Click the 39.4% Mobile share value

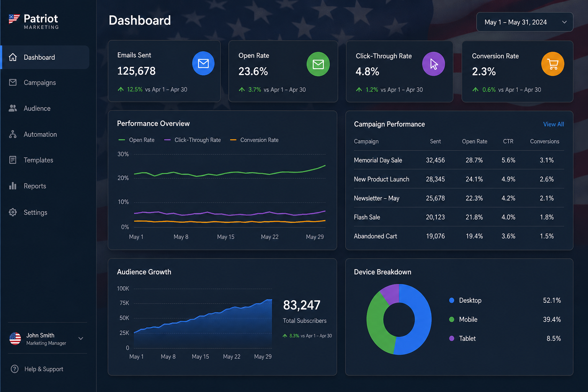click(552, 319)
